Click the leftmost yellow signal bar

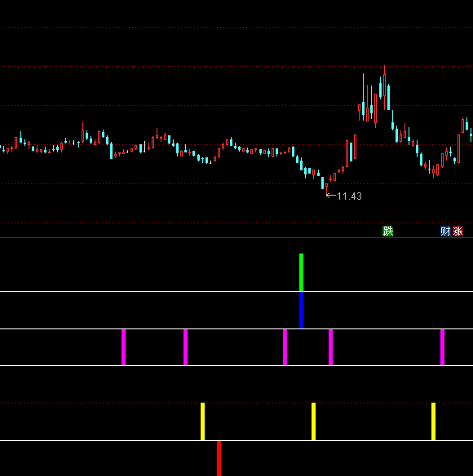pos(202,421)
